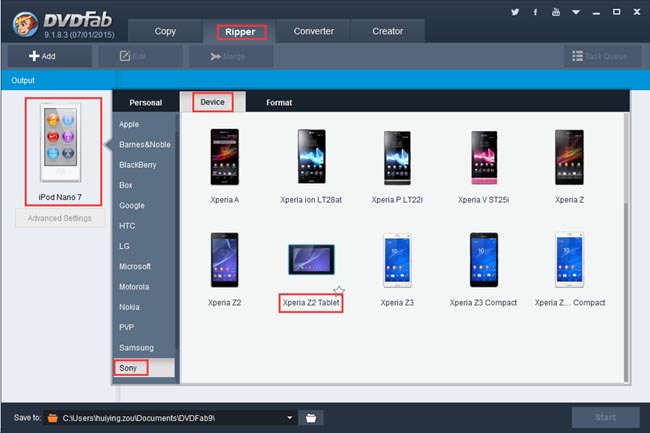The width and height of the screenshot is (650, 433).
Task: Open the Format profiles tab
Action: coord(279,102)
